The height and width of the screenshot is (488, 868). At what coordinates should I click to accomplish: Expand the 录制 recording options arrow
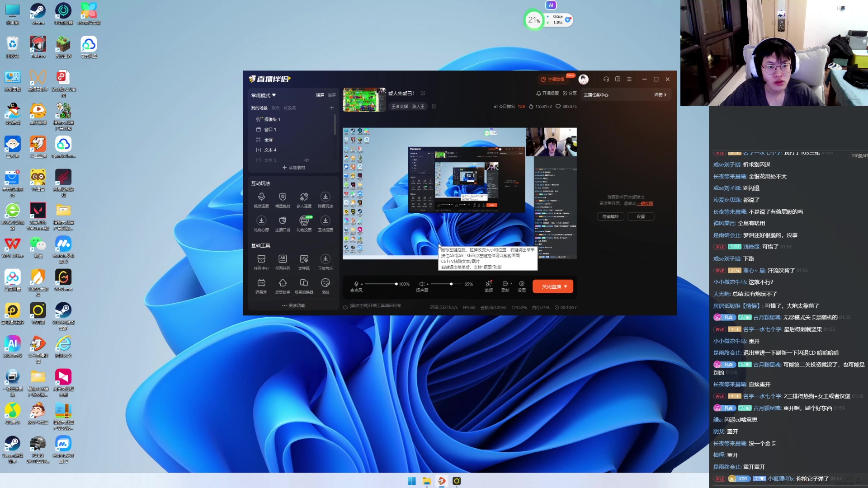coord(511,284)
